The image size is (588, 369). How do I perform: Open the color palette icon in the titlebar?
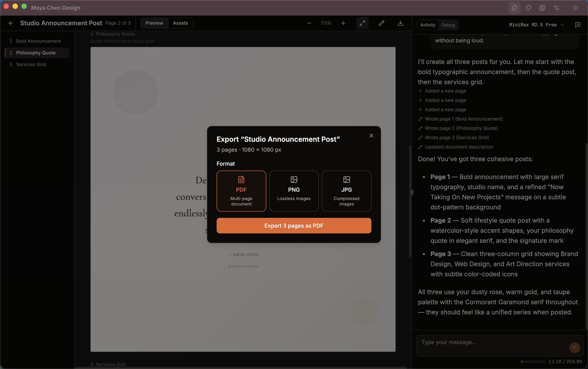pyautogui.click(x=528, y=8)
